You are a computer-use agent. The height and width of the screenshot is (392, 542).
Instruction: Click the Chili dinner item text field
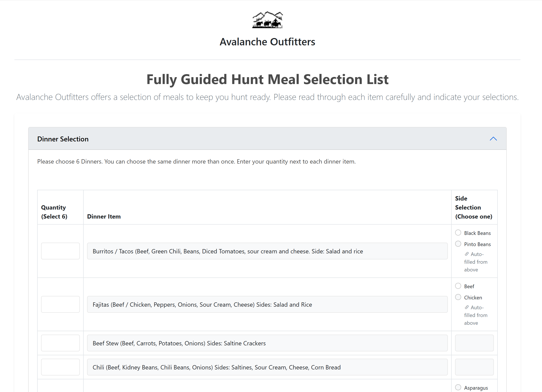point(267,367)
